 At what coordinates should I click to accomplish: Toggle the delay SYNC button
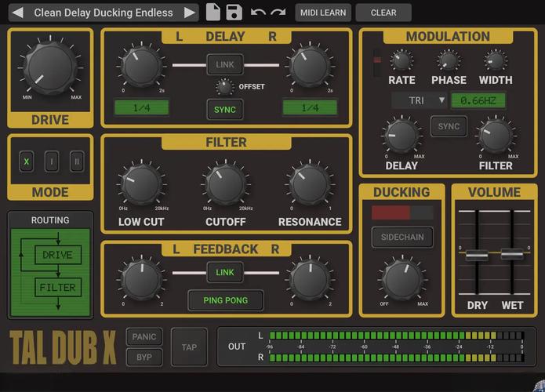(225, 110)
